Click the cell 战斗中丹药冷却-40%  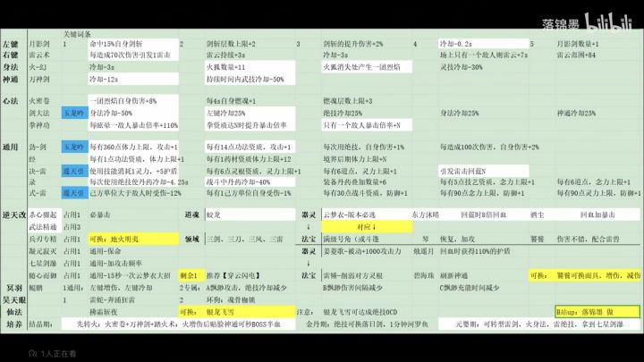tap(250, 181)
